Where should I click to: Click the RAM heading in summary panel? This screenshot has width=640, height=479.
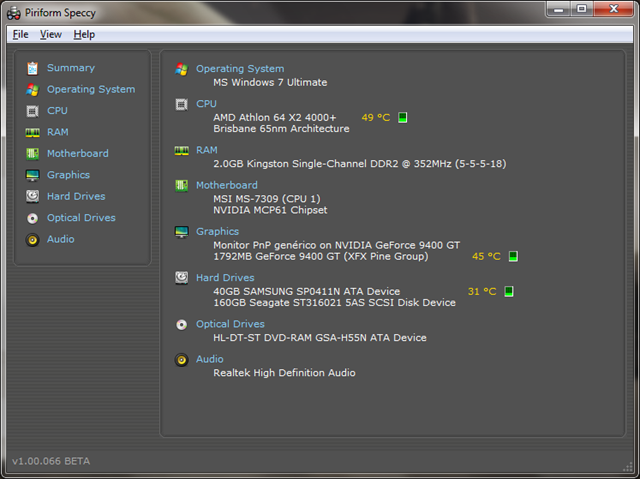point(207,150)
